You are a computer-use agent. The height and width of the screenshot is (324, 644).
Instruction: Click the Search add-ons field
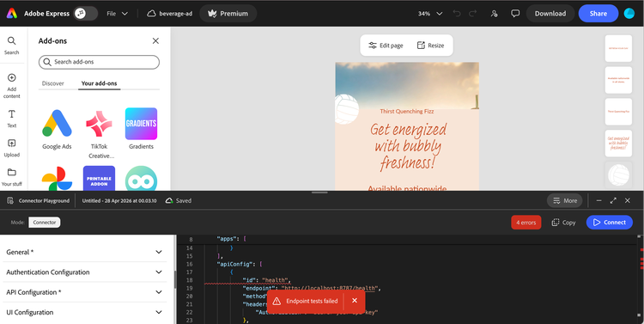tap(99, 62)
